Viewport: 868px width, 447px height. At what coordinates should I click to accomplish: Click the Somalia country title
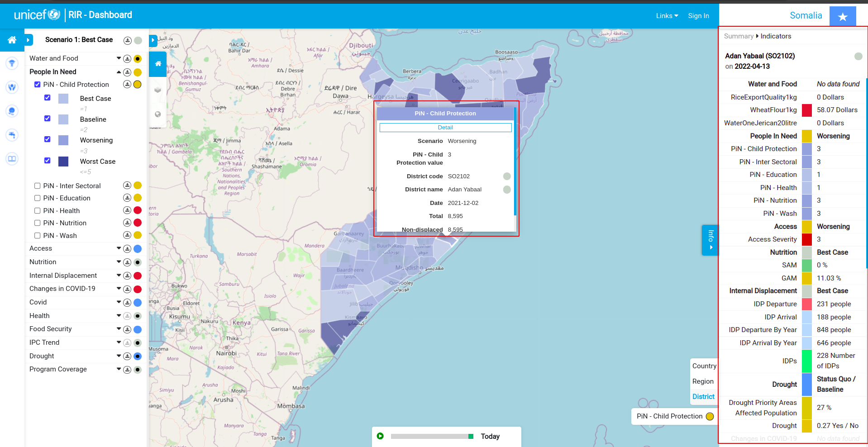click(806, 15)
